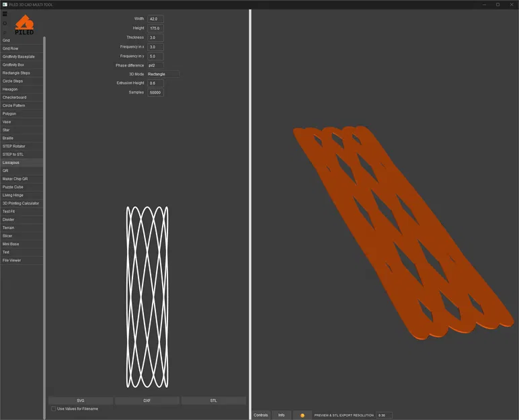Screen dimensions: 519x420
Task: Click the Samples input field
Action: click(x=155, y=92)
